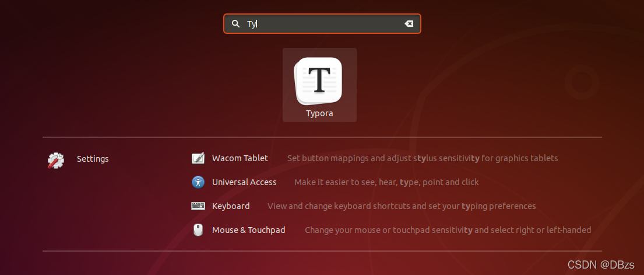Click "Change your mouse or touchpad sensitivity" description
Image resolution: width=644 pixels, height=275 pixels.
tap(448, 230)
